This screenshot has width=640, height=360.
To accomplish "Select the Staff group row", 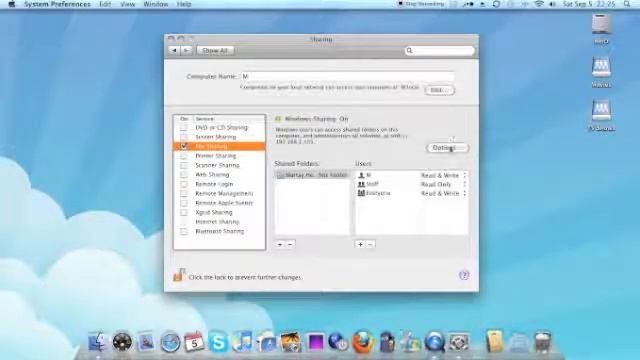I will point(411,184).
